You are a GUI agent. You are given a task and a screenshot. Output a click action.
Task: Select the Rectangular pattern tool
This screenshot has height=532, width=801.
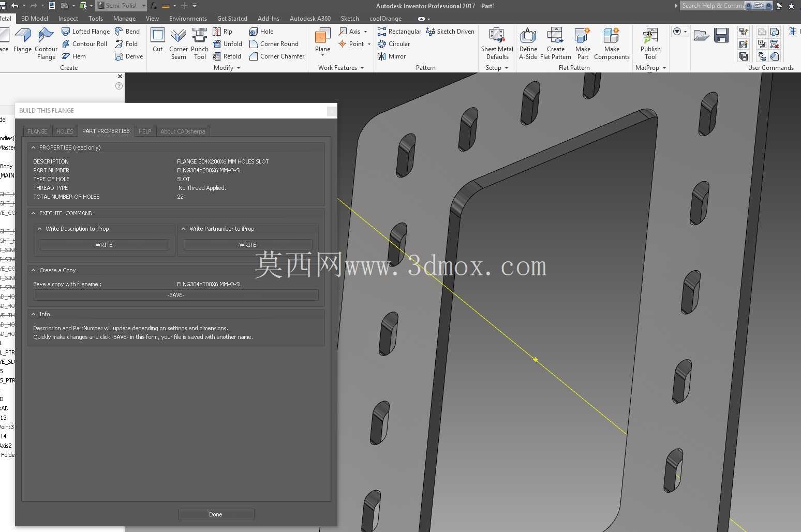(399, 32)
